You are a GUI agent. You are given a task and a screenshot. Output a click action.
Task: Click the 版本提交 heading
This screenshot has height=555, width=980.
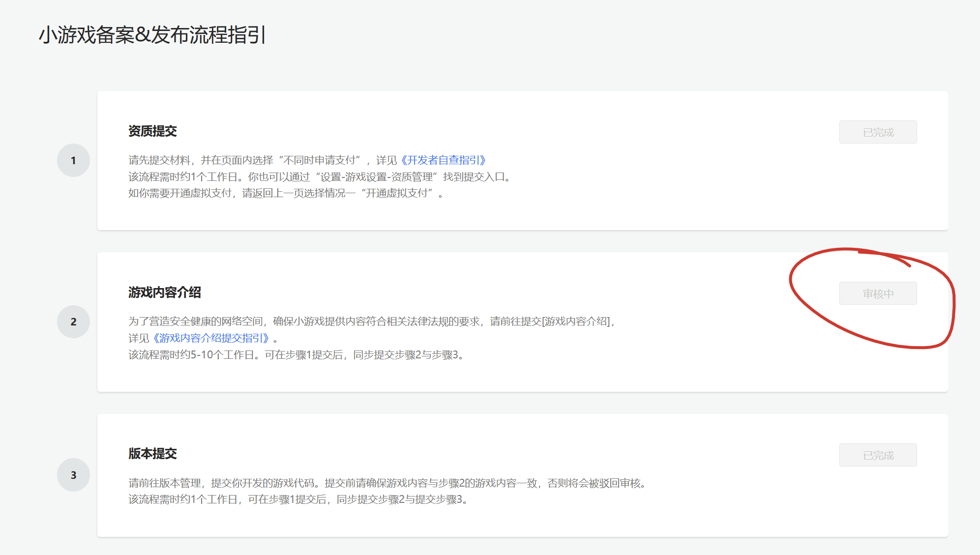pos(152,454)
